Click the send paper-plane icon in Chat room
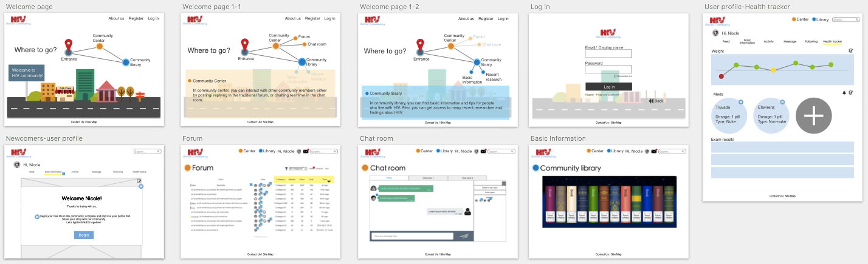 tap(464, 236)
